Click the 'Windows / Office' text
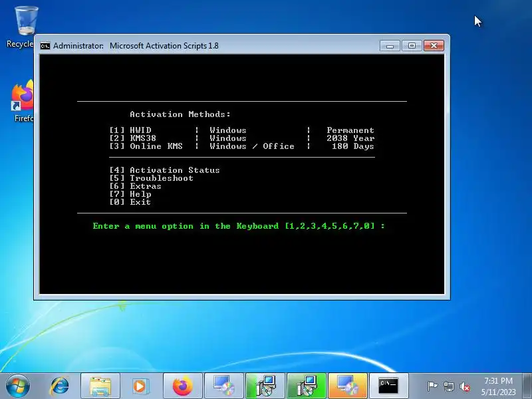The height and width of the screenshot is (399, 532). (252, 146)
